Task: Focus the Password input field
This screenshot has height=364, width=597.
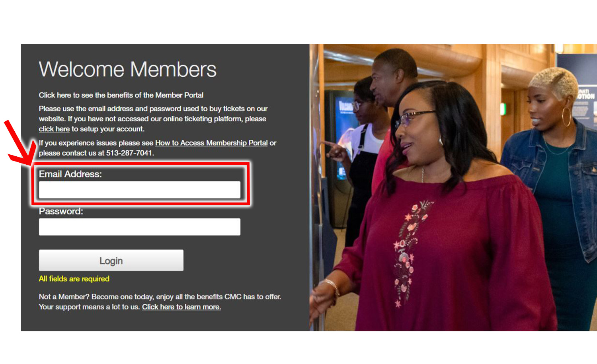Action: [x=139, y=227]
